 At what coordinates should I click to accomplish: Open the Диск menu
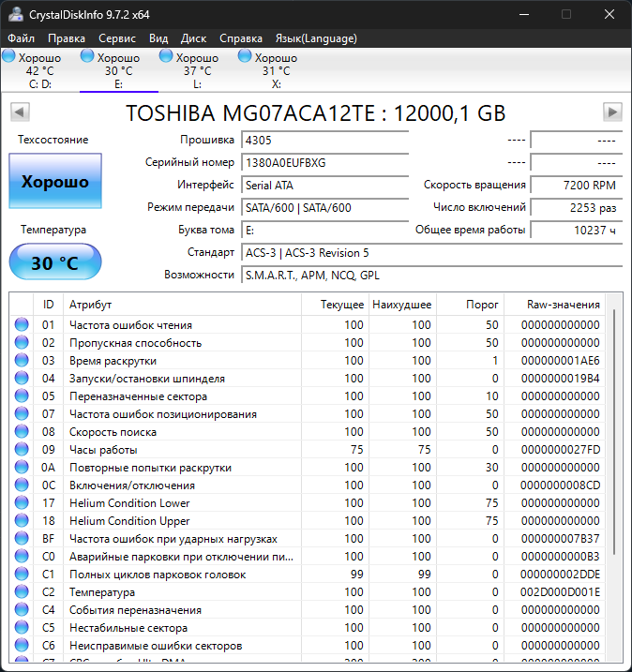tap(193, 38)
